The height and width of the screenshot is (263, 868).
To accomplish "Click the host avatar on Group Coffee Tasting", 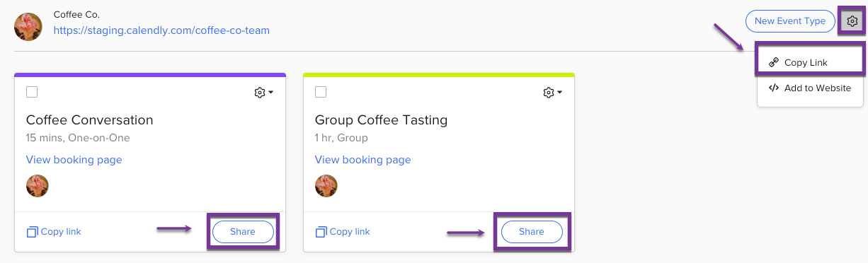I will click(x=326, y=186).
